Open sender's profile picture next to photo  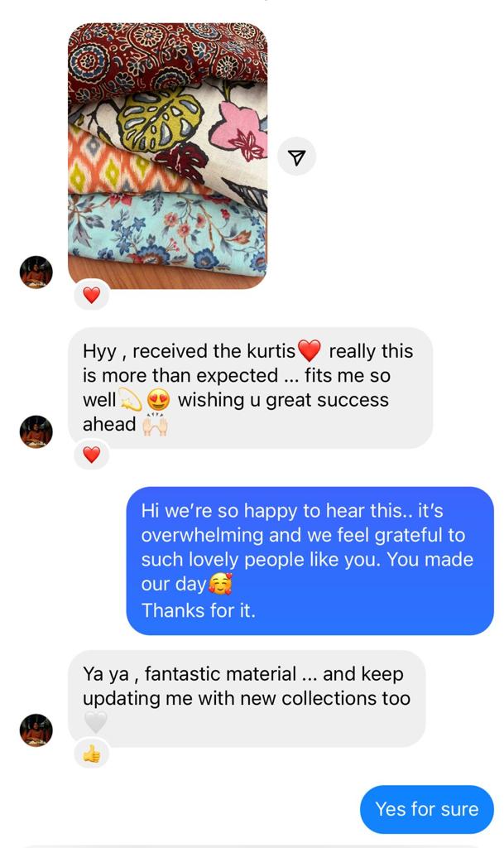36,272
